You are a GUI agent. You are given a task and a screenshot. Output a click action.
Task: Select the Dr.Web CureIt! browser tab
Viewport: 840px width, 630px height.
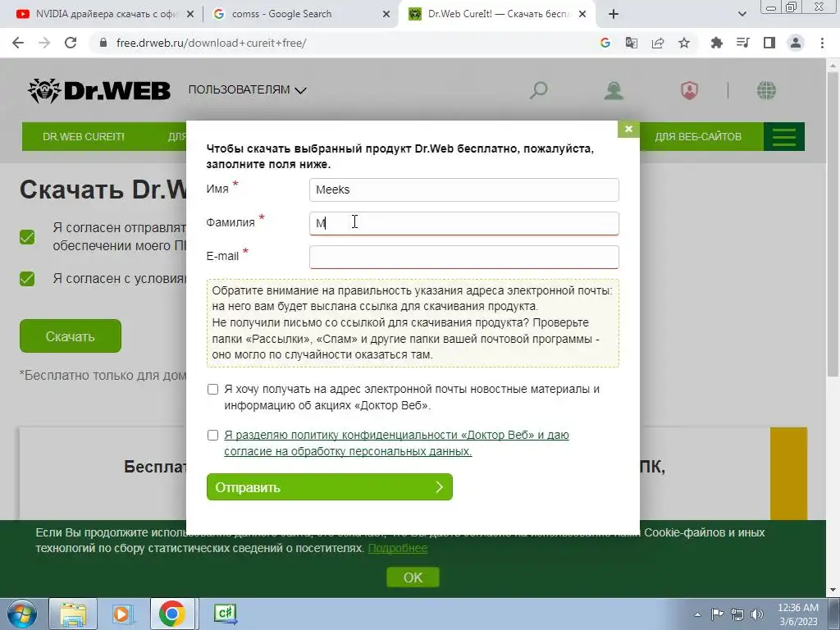498,14
